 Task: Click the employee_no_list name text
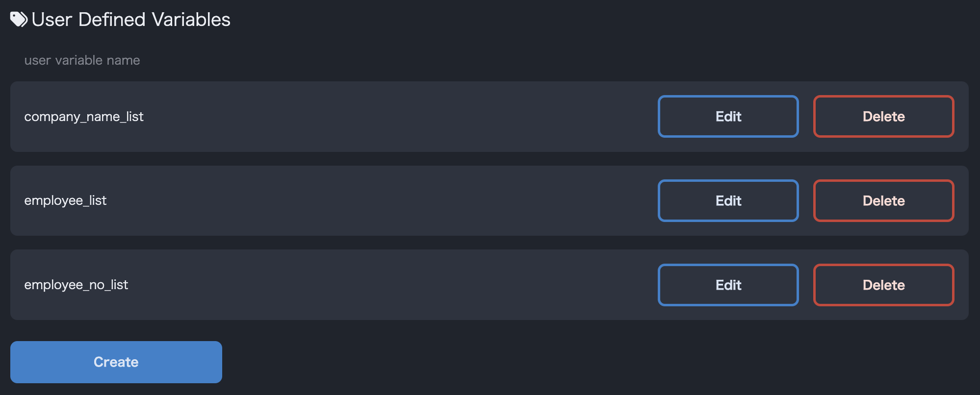coord(76,285)
